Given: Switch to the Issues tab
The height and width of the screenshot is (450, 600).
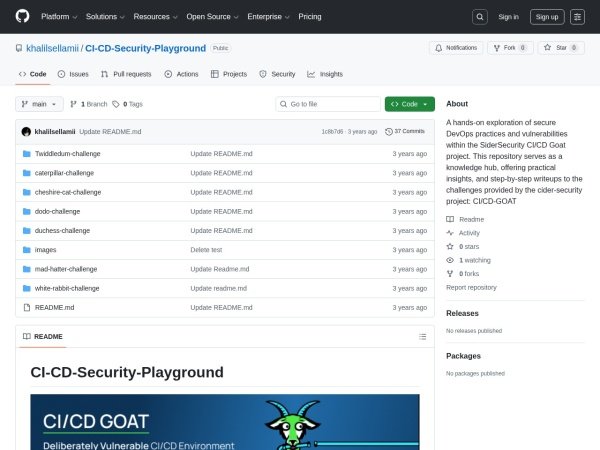Looking at the screenshot, I should coord(73,74).
